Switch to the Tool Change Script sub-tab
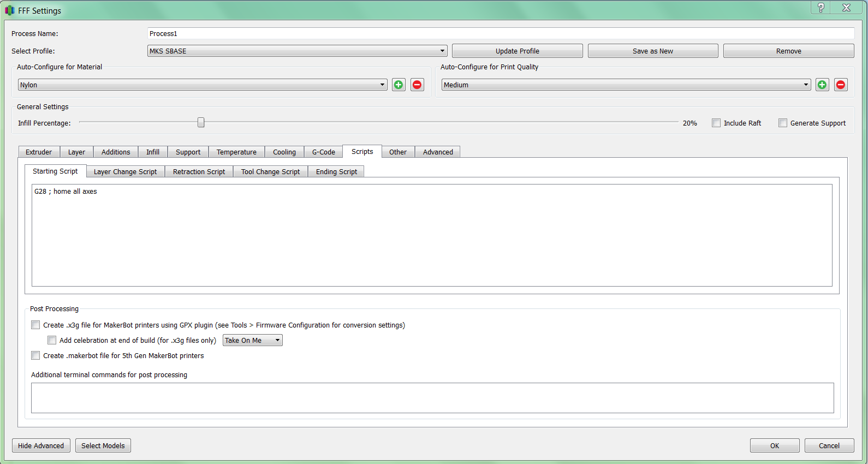The image size is (868, 464). click(271, 171)
